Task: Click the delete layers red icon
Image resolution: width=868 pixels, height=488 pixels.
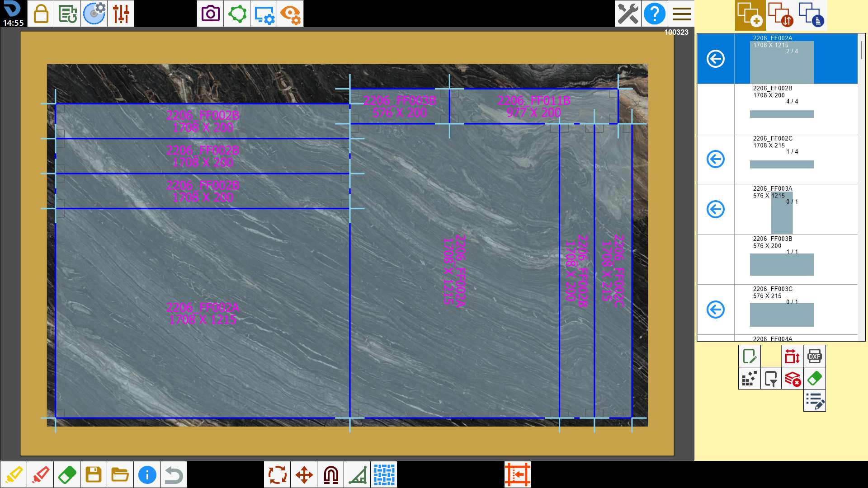Action: coord(793,378)
